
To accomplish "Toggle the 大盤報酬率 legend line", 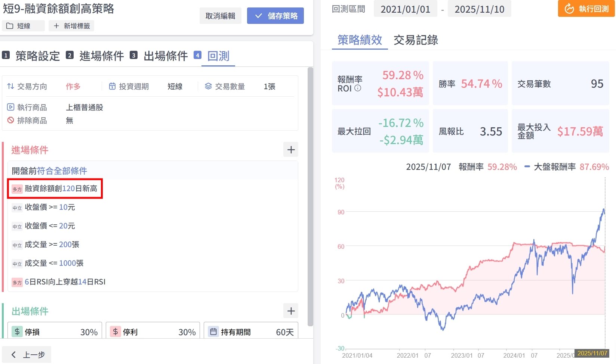I will 527,167.
